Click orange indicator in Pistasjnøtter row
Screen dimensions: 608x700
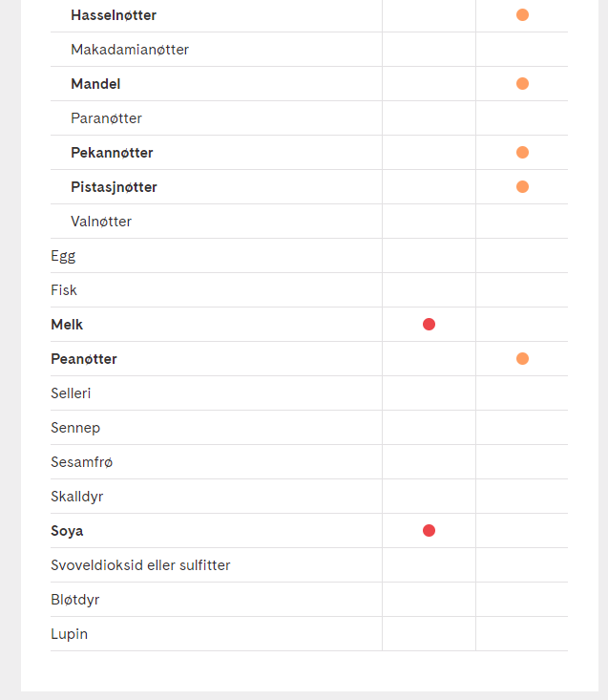522,187
